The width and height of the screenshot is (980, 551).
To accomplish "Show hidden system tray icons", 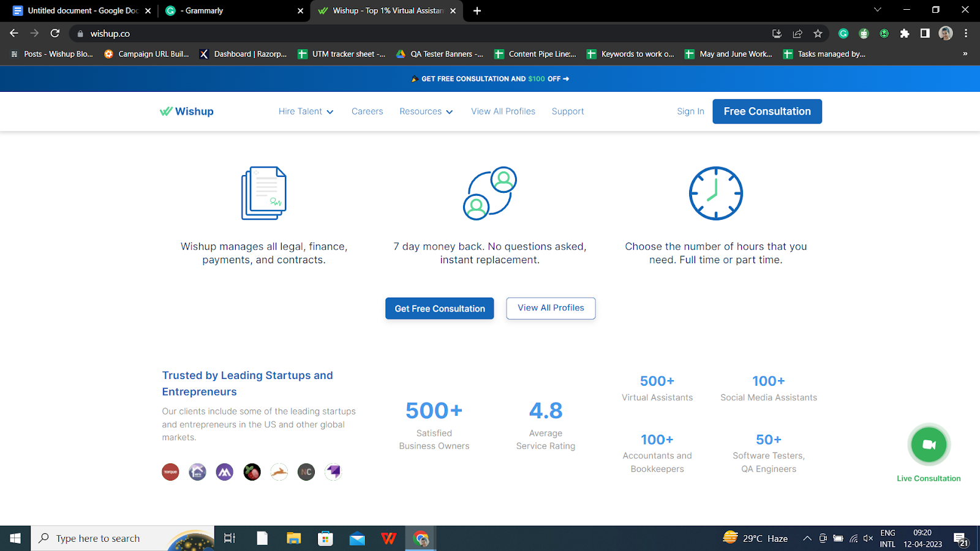I will click(807, 538).
